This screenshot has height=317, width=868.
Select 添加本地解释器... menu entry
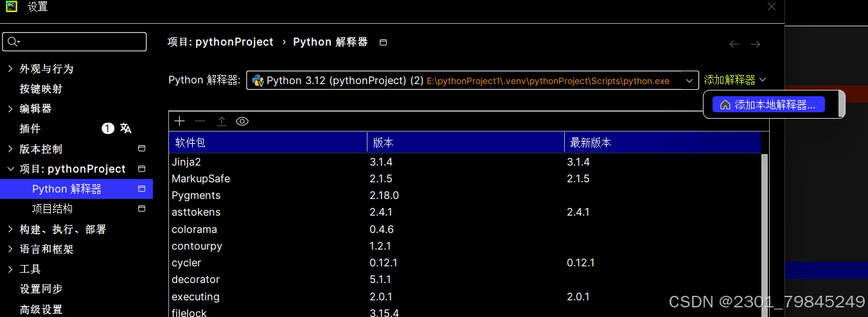click(768, 105)
